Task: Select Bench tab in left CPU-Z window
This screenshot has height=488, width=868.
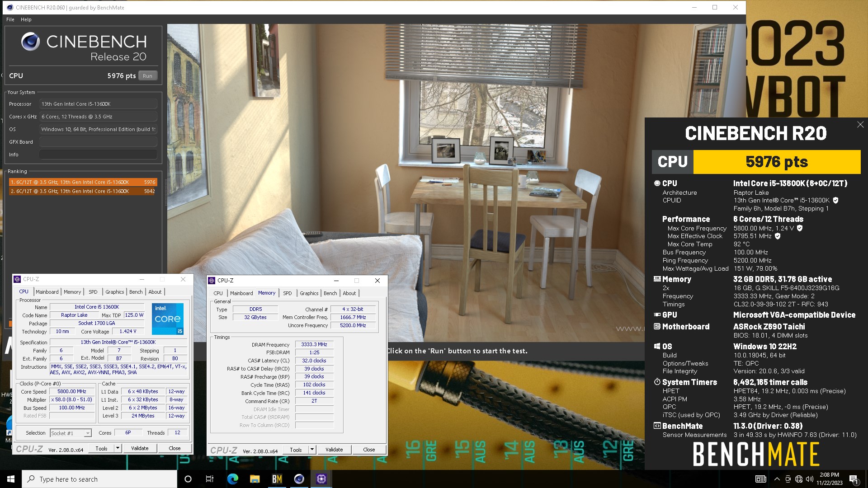Action: 136,292
